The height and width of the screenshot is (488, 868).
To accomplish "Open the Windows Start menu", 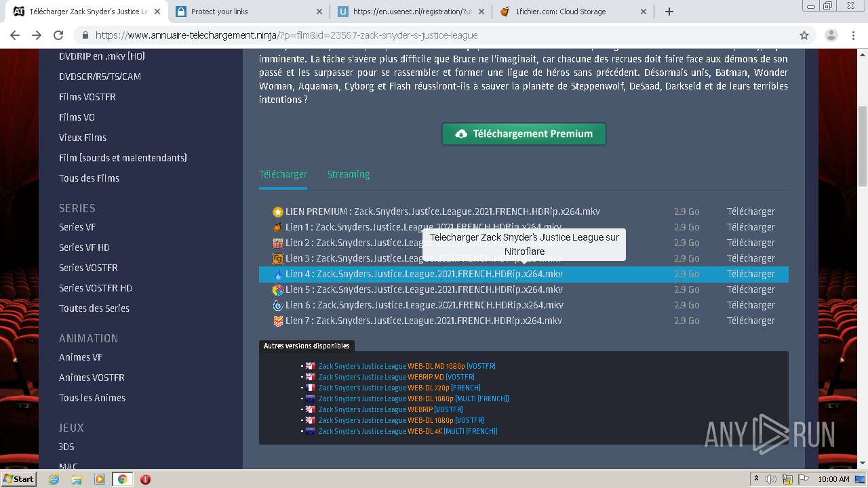I will 18,479.
